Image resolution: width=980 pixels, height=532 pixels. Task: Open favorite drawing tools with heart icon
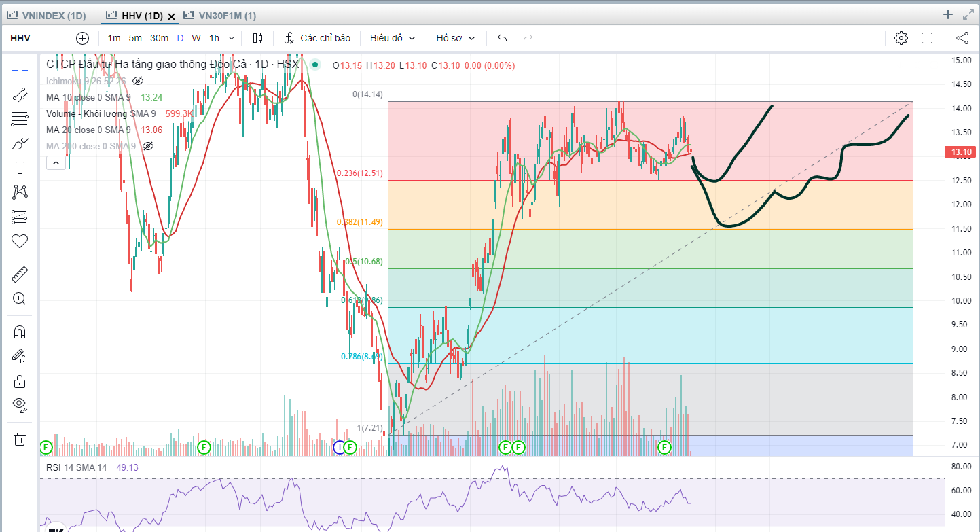click(x=20, y=241)
